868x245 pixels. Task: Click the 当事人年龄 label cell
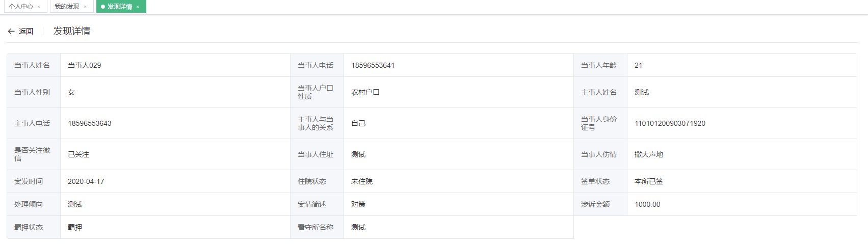[600, 65]
